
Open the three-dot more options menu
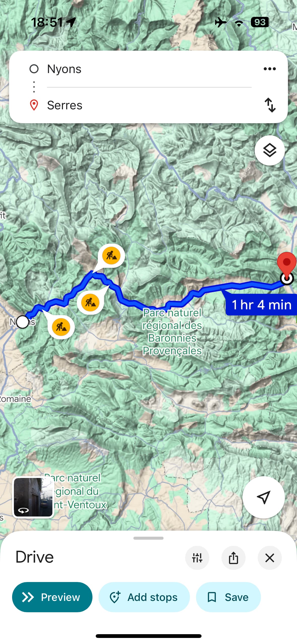coord(270,69)
